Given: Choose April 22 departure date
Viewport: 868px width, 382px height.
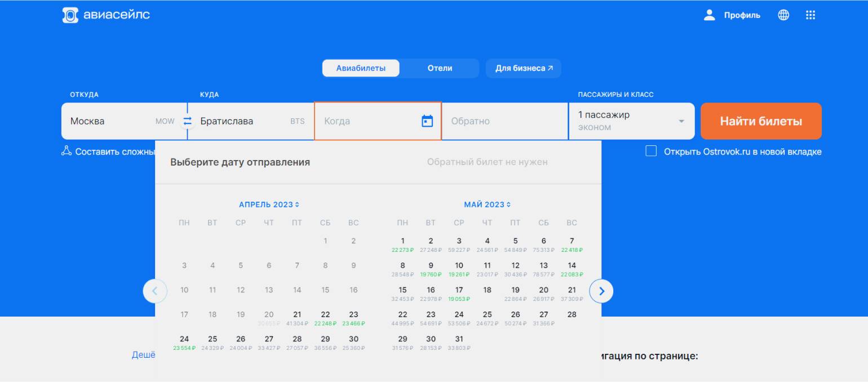Looking at the screenshot, I should pos(325,318).
